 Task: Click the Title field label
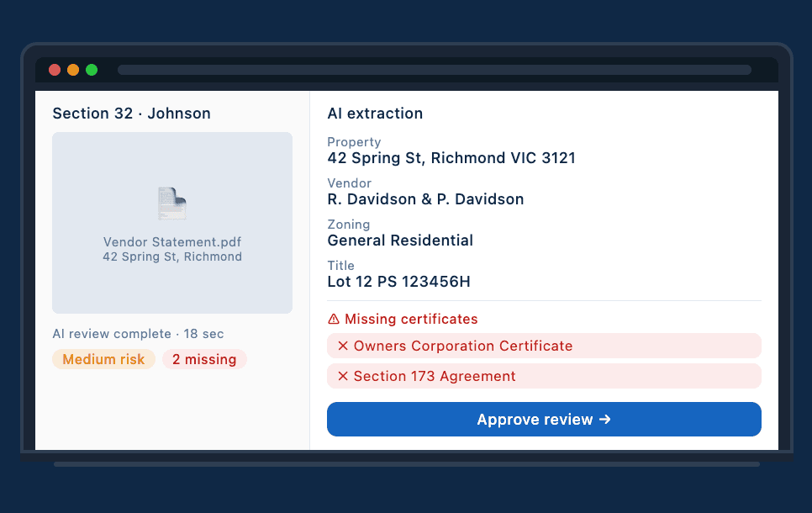tap(340, 266)
